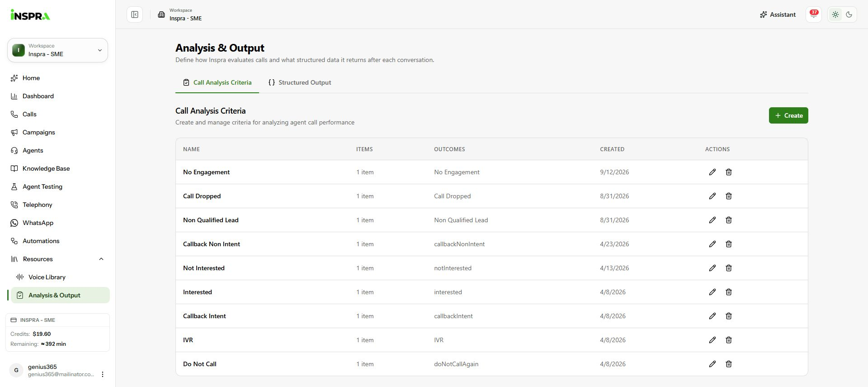868x387 pixels.
Task: Click the genius365 user profile
Action: tap(52, 370)
